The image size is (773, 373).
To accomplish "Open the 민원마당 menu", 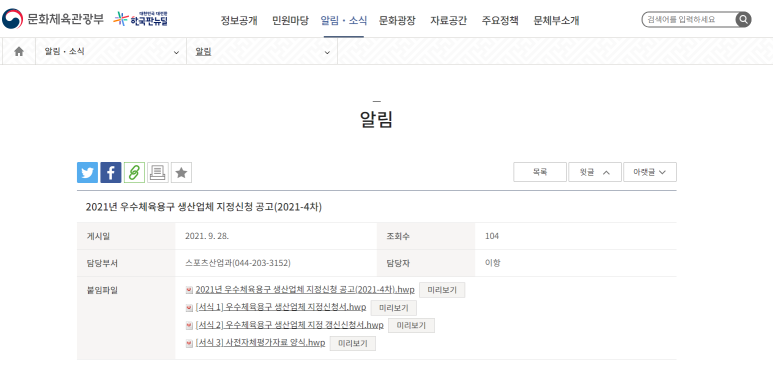I will pos(290,21).
